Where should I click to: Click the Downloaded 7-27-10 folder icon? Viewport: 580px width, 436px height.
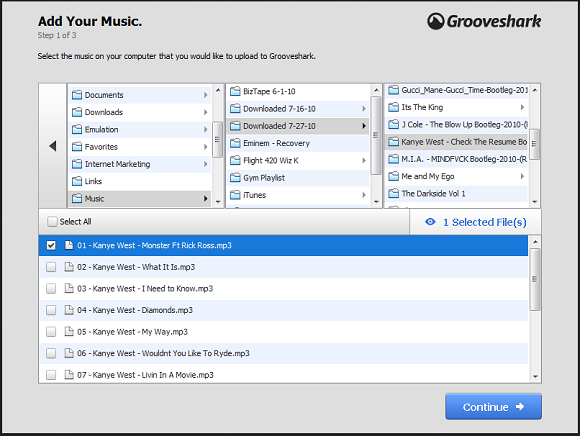click(x=235, y=126)
